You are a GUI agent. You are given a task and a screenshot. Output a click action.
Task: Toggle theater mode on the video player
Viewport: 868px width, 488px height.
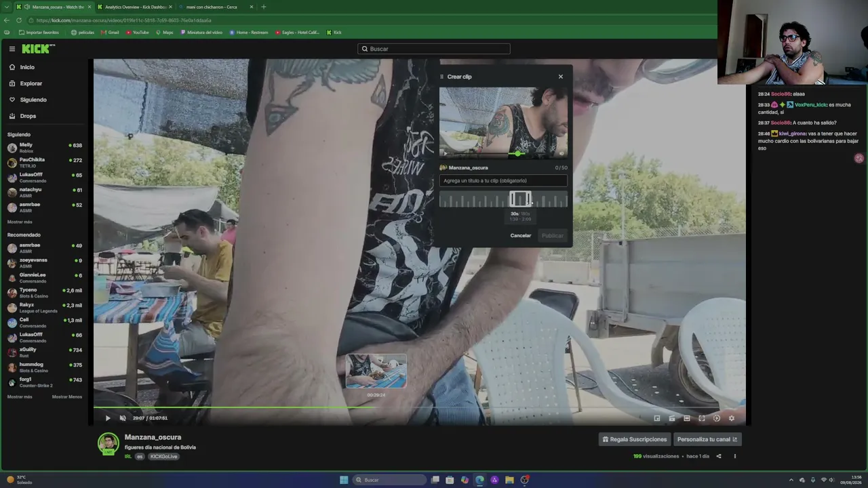(x=687, y=418)
